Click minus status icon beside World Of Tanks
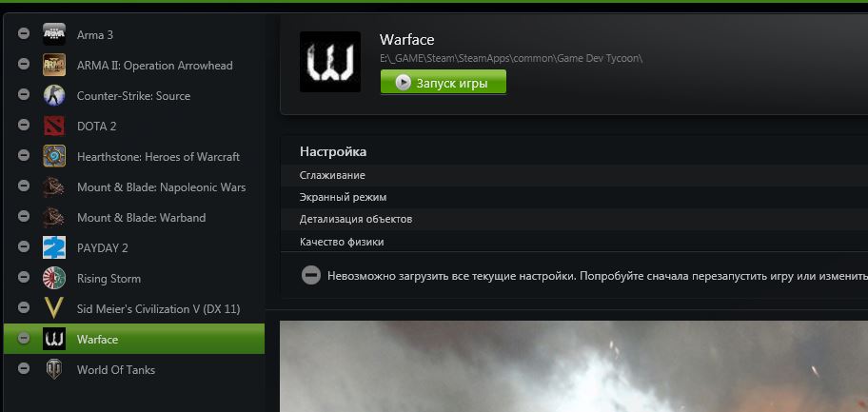Image resolution: width=868 pixels, height=412 pixels. 23,368
